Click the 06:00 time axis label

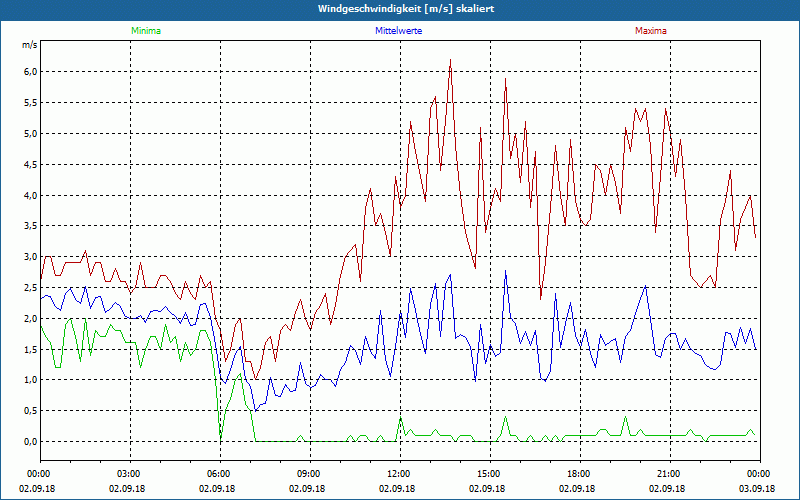220,474
